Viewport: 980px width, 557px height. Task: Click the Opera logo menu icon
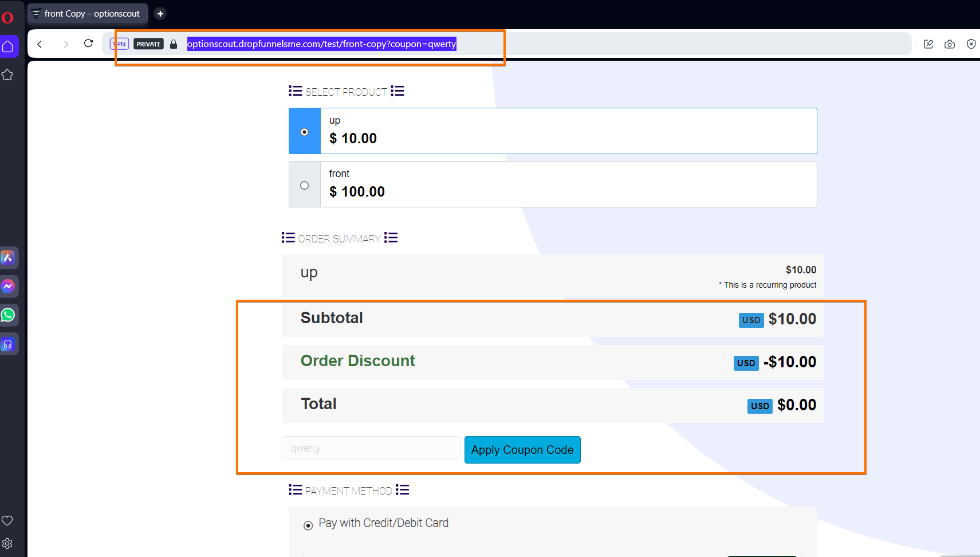(7, 17)
